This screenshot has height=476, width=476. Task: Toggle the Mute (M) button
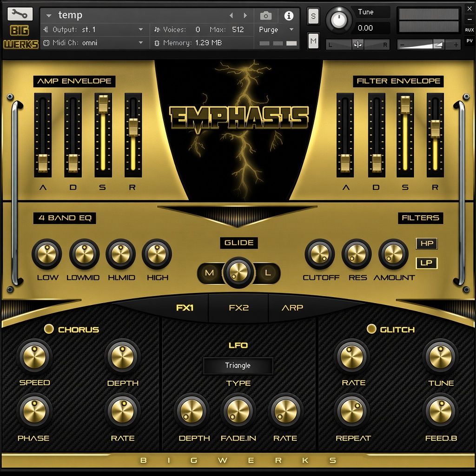pyautogui.click(x=313, y=41)
